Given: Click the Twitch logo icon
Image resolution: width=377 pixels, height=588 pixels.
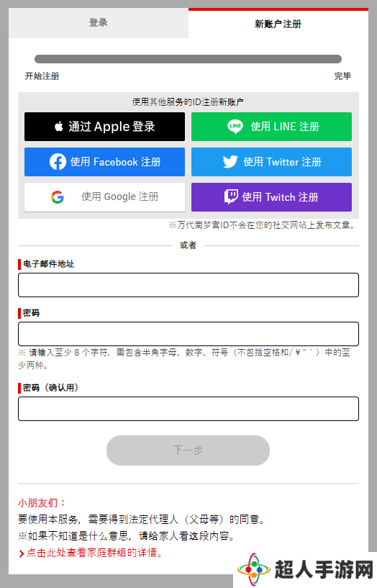Looking at the screenshot, I should 231,197.
